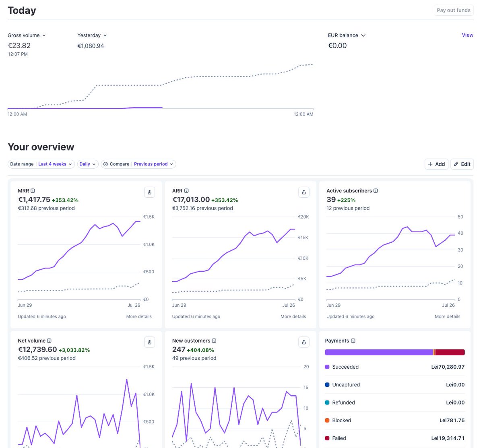
Task: Open Date range Last 4 weeks selector
Action: (x=41, y=164)
